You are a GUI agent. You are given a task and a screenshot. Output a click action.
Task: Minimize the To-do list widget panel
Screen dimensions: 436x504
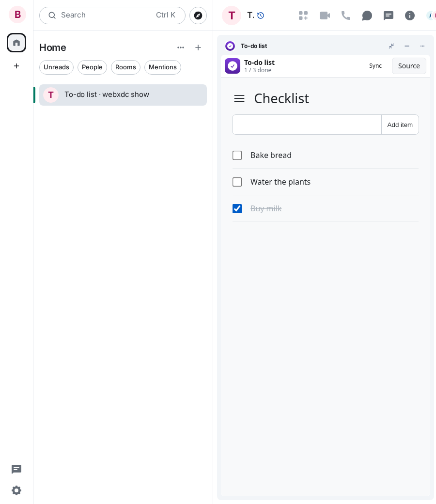[x=407, y=46]
